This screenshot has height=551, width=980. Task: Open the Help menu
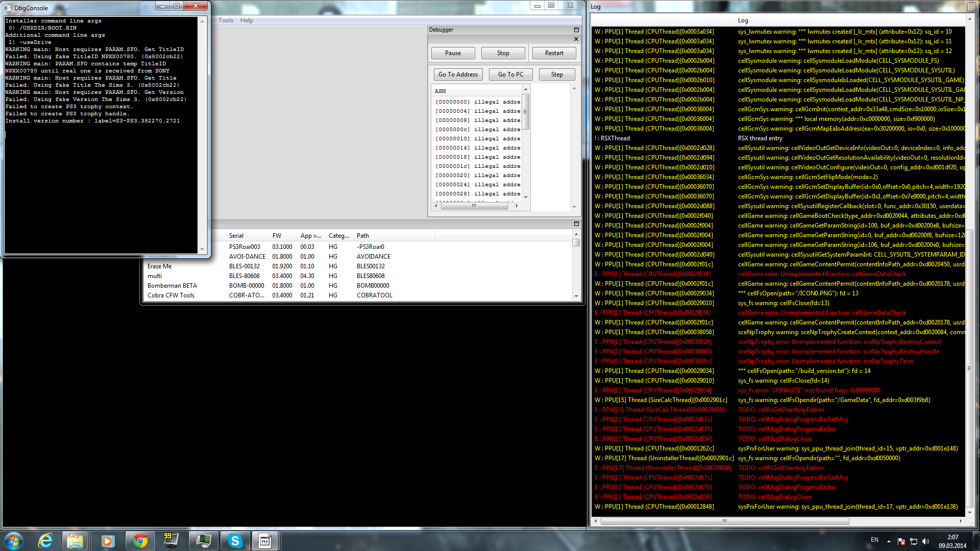click(247, 20)
